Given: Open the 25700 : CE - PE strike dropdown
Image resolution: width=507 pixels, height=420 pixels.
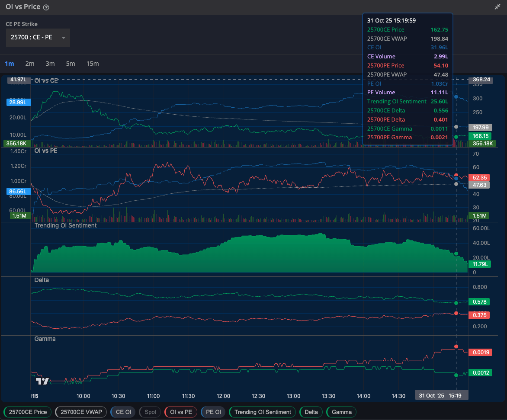Looking at the screenshot, I should 32,38.
